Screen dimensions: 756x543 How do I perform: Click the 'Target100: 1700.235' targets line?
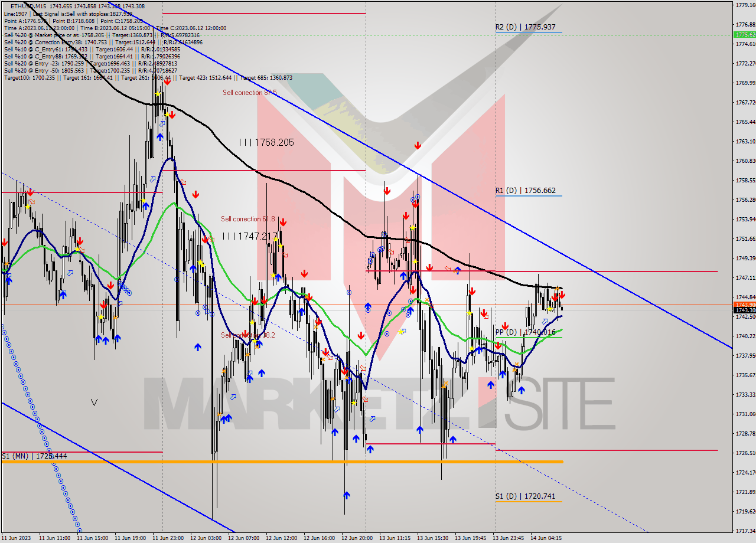click(x=148, y=77)
